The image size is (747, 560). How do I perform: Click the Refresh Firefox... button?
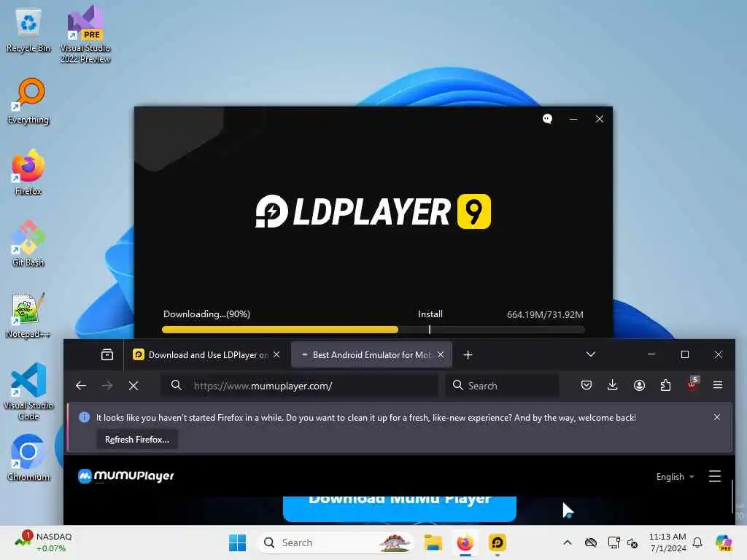(x=137, y=440)
